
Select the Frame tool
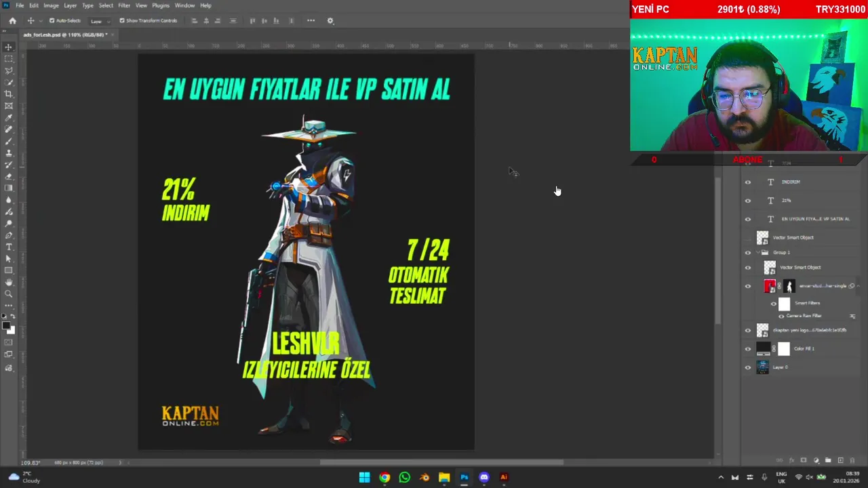(x=9, y=106)
